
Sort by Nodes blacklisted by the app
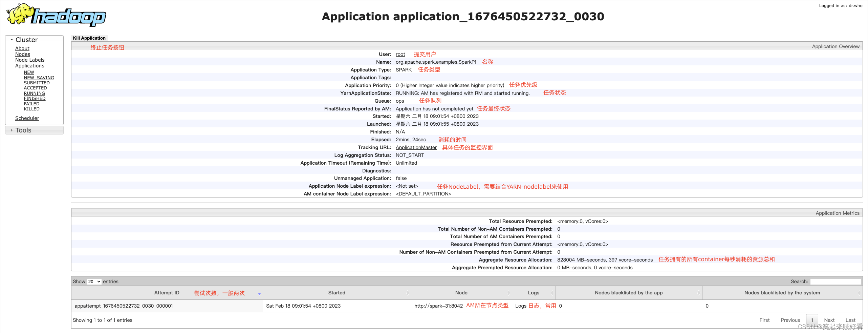tap(629, 293)
